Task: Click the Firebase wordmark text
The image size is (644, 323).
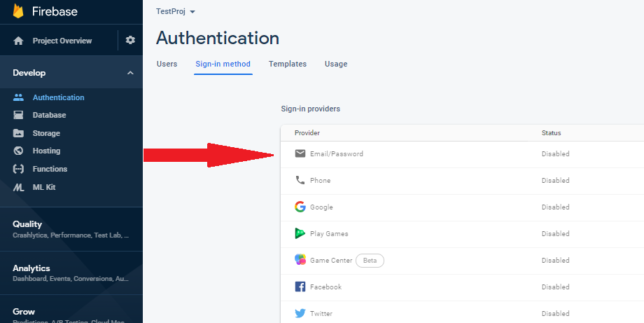Action: coord(55,11)
